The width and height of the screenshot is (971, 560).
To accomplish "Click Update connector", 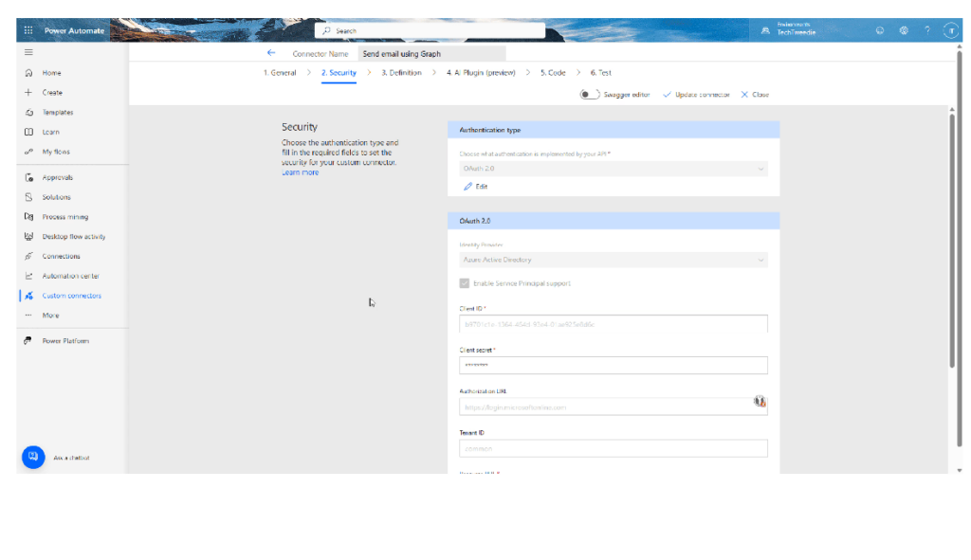I will coord(696,95).
